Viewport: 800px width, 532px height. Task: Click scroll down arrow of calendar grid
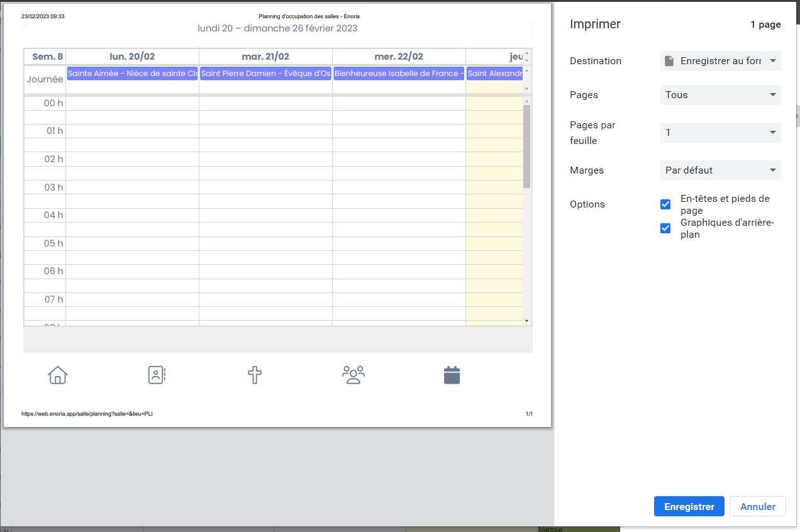click(x=527, y=321)
